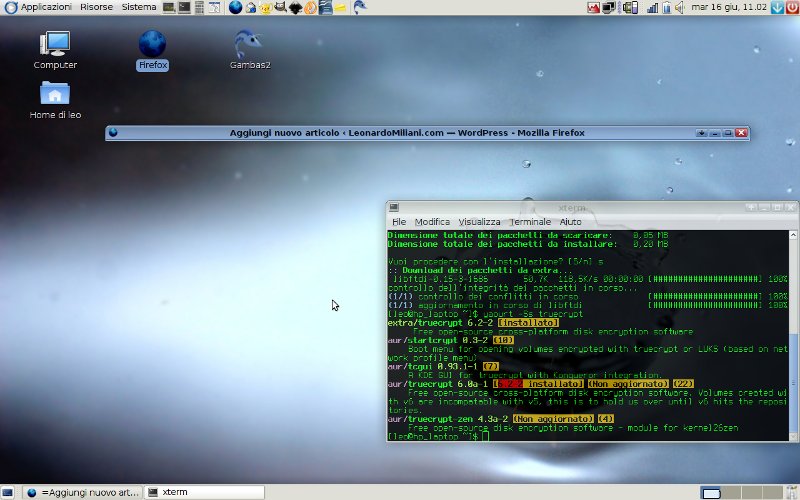This screenshot has width=800, height=500.
Task: Open the blue notes document launcher
Action: click(326, 7)
